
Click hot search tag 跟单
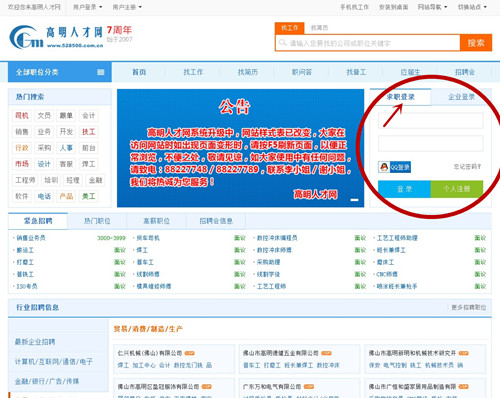coord(66,116)
